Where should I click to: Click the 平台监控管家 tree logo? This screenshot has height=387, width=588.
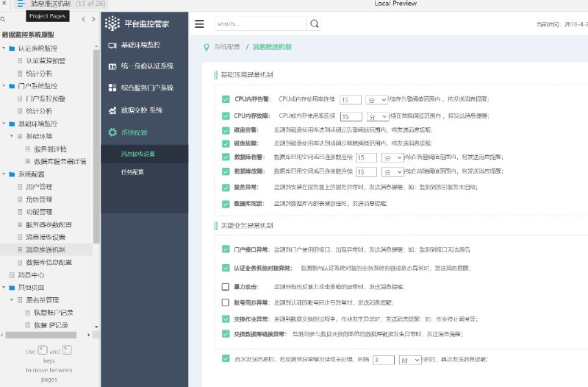(x=112, y=24)
